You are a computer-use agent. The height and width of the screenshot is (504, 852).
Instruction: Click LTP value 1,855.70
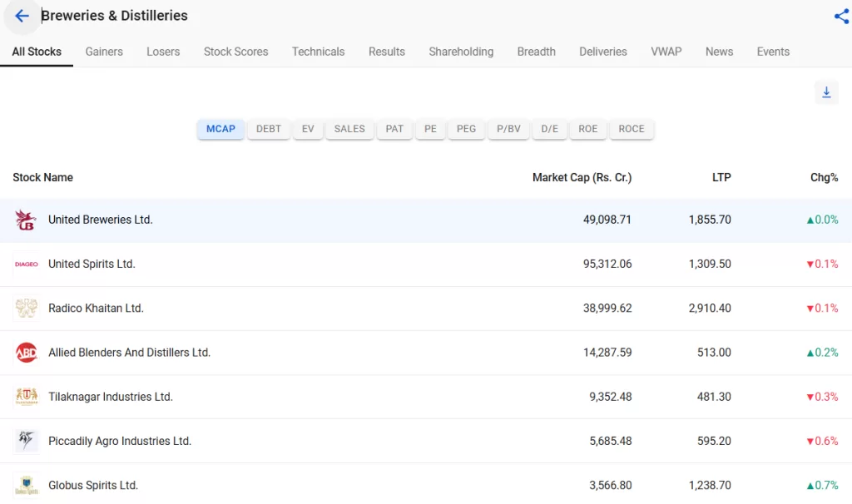click(710, 220)
